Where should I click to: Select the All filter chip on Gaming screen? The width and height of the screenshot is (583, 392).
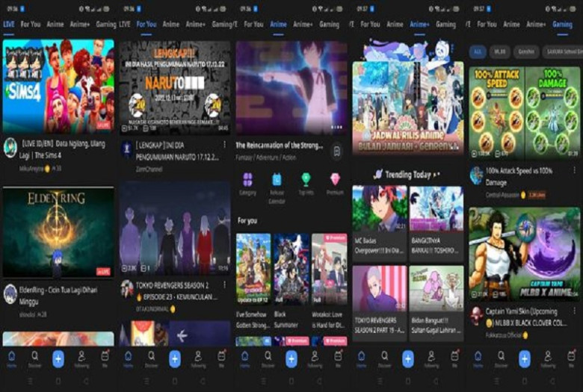click(478, 52)
